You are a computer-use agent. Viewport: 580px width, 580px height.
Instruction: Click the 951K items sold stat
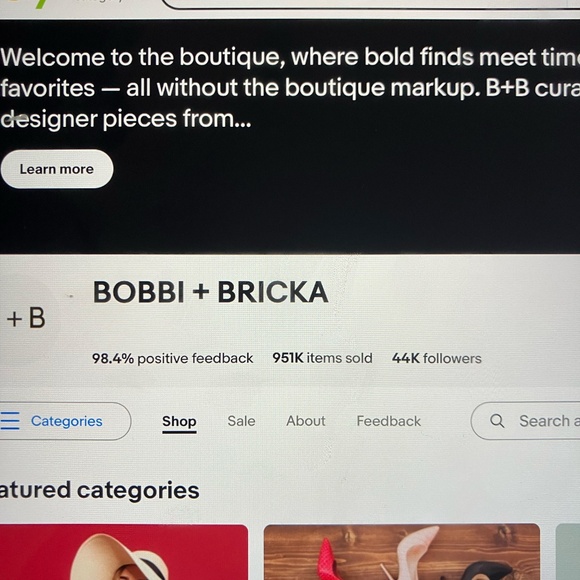coord(322,358)
